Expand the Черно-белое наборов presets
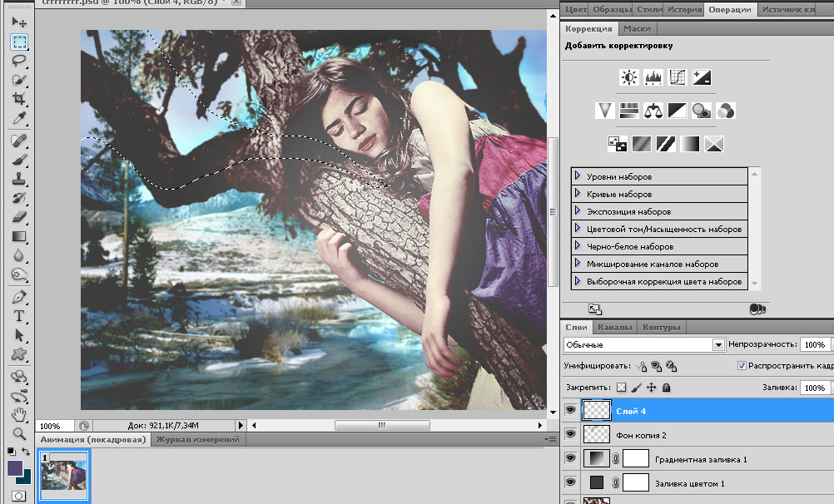 pos(578,246)
